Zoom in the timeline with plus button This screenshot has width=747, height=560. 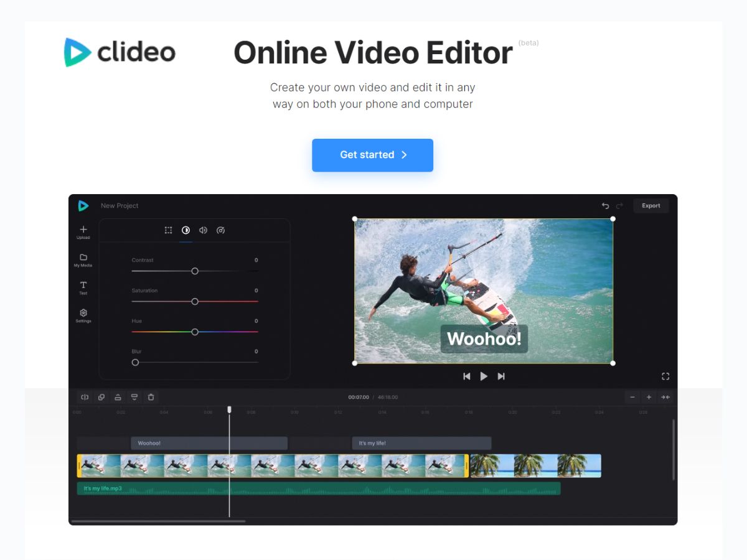pos(649,397)
